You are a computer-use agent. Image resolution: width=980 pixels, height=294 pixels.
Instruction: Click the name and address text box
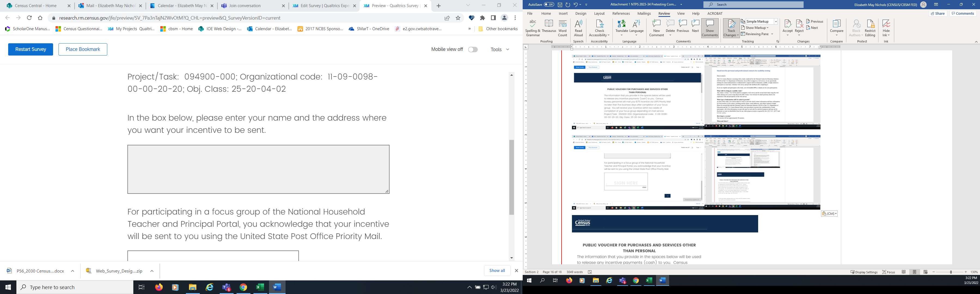[258, 169]
